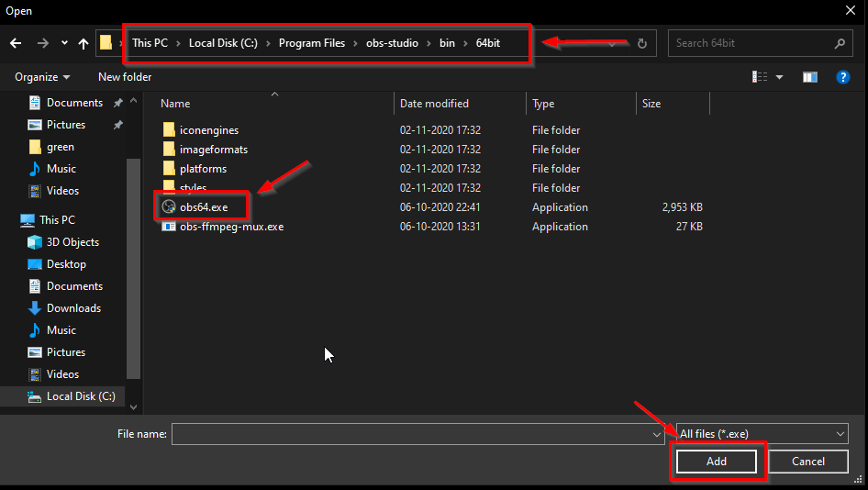The height and width of the screenshot is (490, 868).
Task: Click 06-10-2020 13:31 date cell
Action: pyautogui.click(x=440, y=227)
